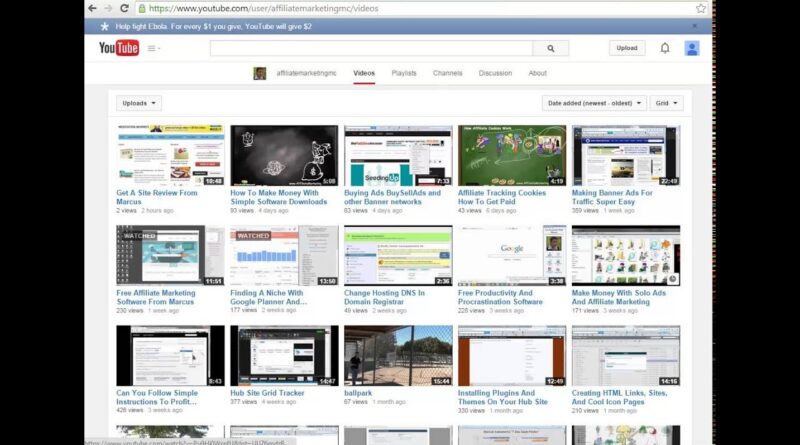Screen dimensions: 800x445
Task: Click the search magnifier button
Action: tap(550, 48)
